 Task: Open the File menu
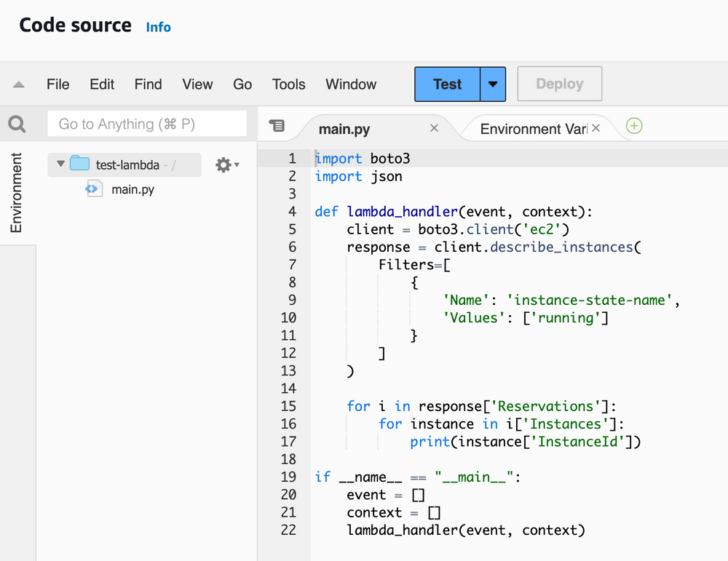click(x=58, y=84)
